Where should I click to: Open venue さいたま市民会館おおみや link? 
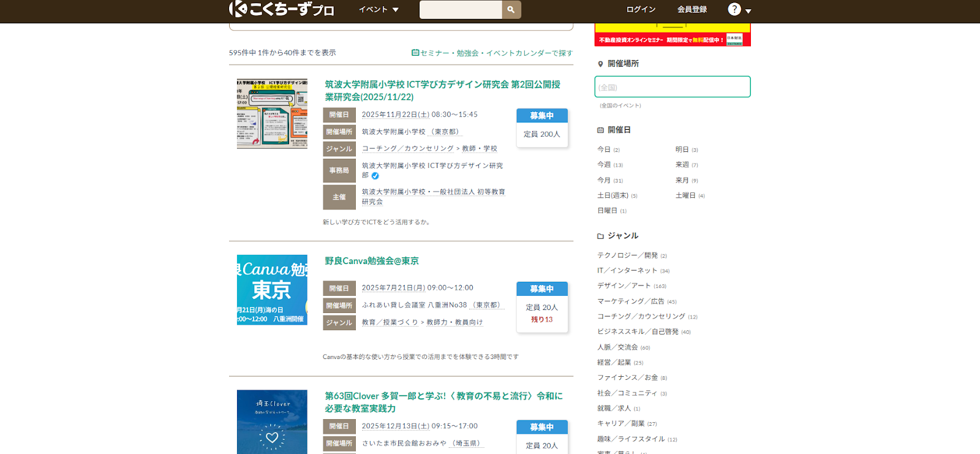pos(404,444)
